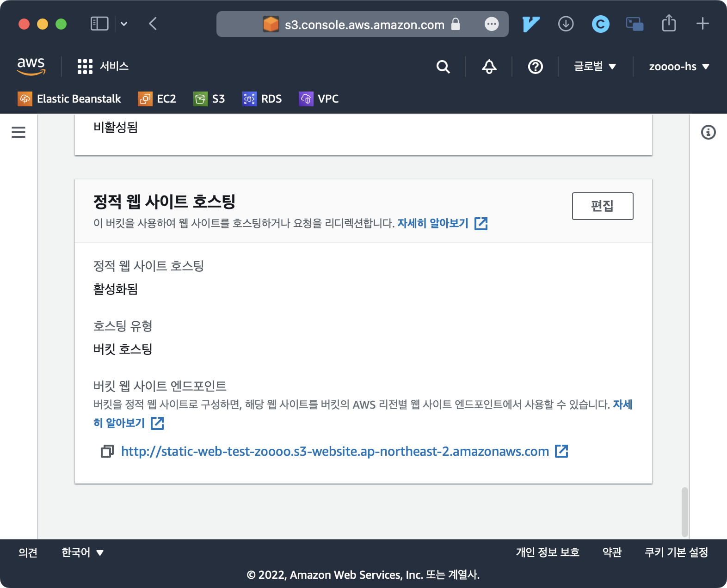This screenshot has width=727, height=588.
Task: Select the 비활성됨 status text
Action: pyautogui.click(x=116, y=127)
